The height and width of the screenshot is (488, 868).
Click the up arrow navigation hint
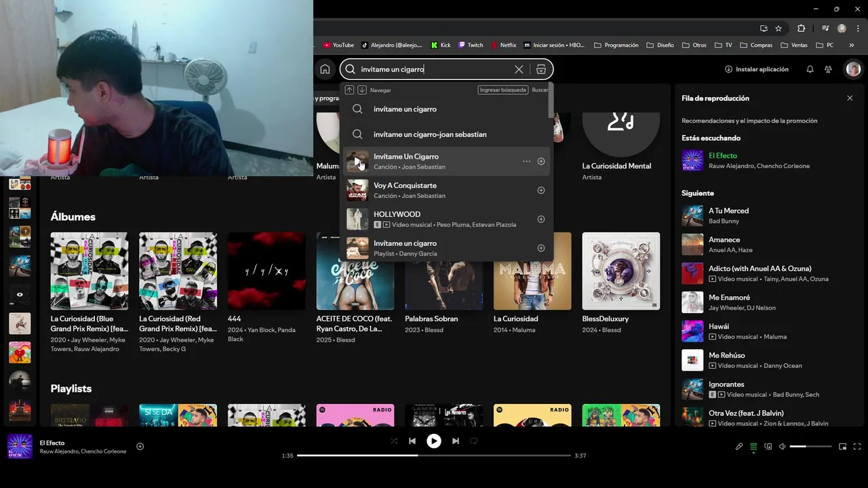pos(349,89)
